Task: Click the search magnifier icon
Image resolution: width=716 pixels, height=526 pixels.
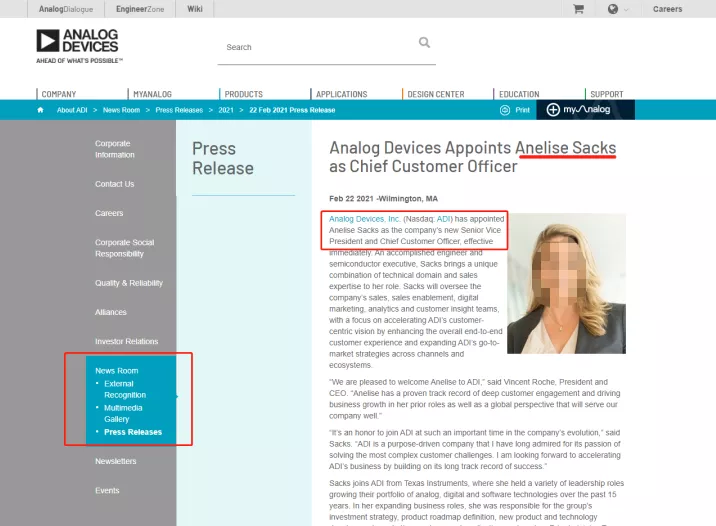Action: point(424,42)
